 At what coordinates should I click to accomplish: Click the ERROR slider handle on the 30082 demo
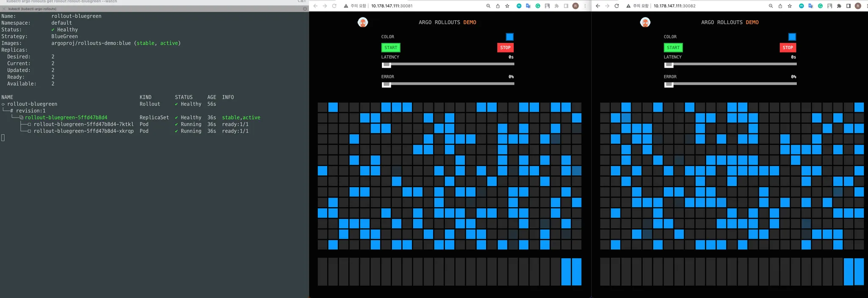pos(669,84)
